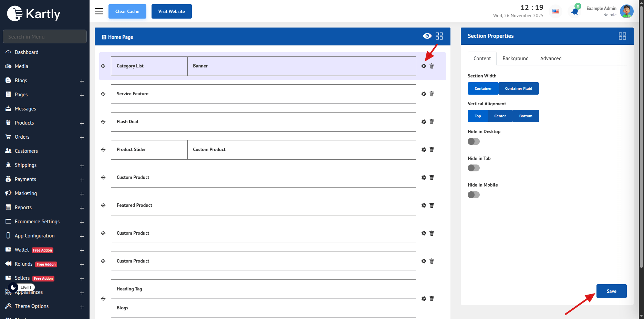Open settings gear for Service Feature section
This screenshot has width=644, height=319.
[x=424, y=94]
